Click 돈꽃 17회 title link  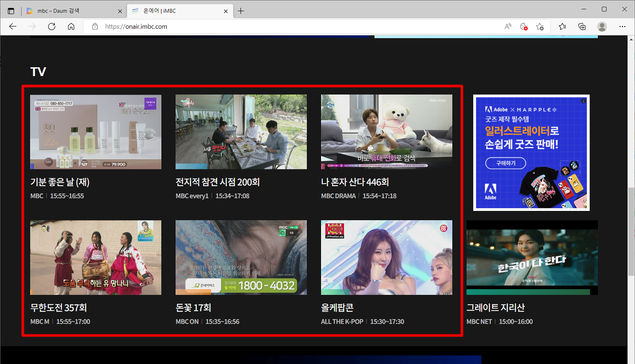(x=193, y=308)
